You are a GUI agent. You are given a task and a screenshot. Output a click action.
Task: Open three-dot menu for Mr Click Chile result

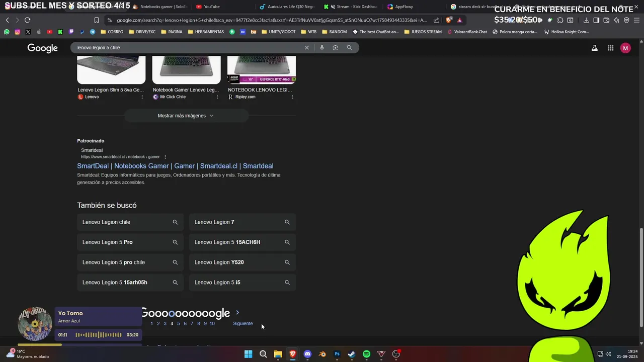click(217, 97)
